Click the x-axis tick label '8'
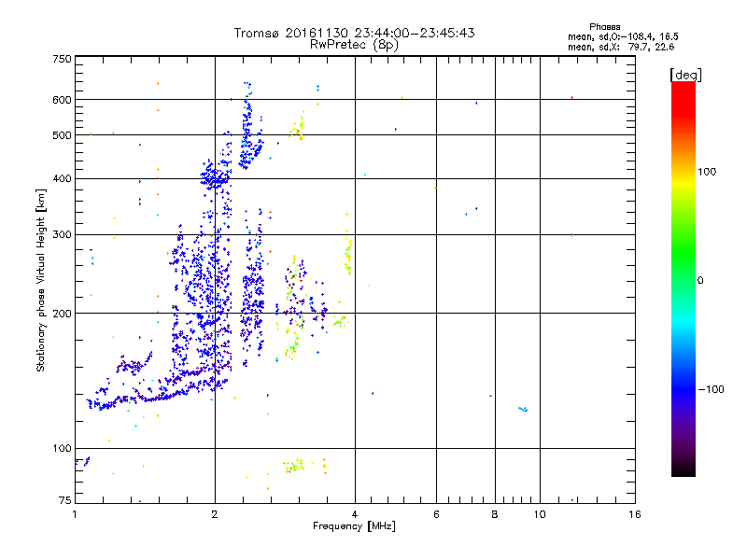The height and width of the screenshot is (560, 747). point(495,514)
